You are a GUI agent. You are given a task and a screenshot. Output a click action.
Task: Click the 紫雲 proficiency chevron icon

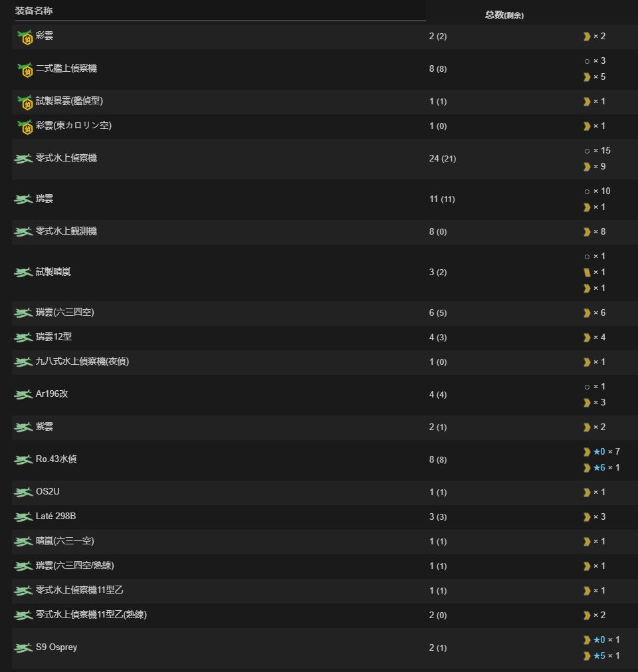coord(587,427)
